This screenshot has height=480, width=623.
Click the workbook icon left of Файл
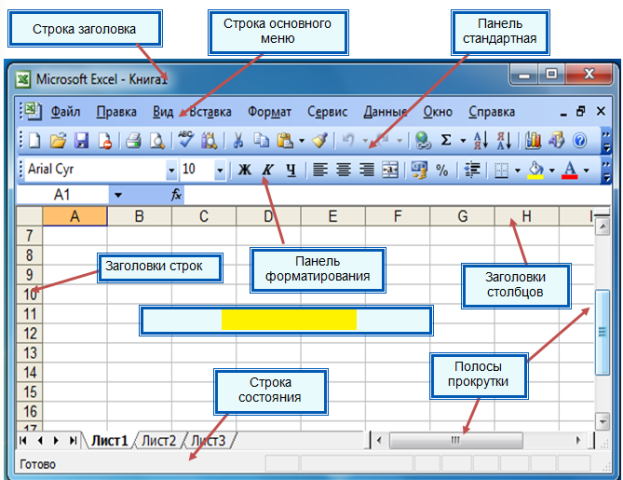point(33,111)
